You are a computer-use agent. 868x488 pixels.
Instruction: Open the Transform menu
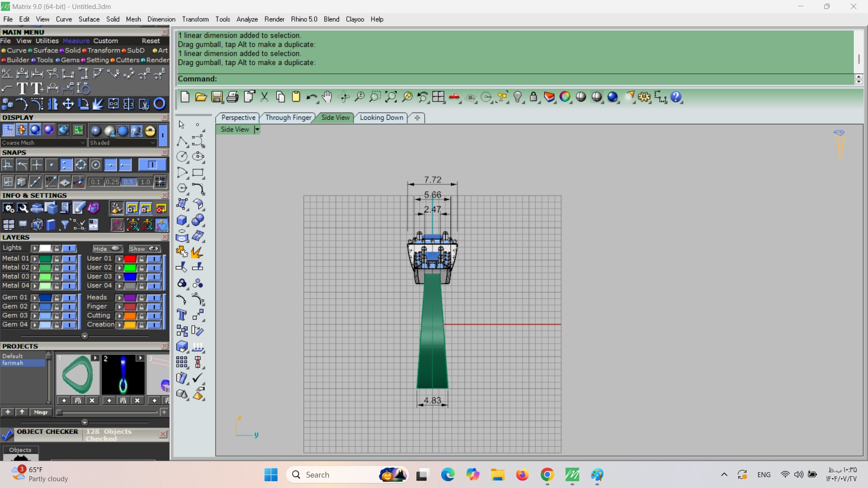click(x=195, y=19)
